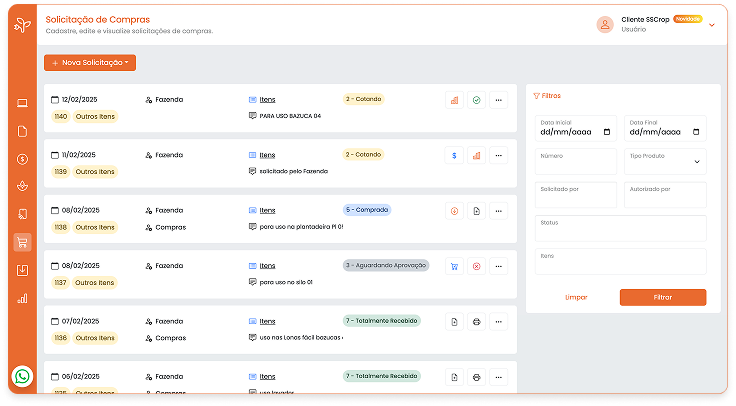
Task: Open more options menu for request 1138
Action: 498,211
